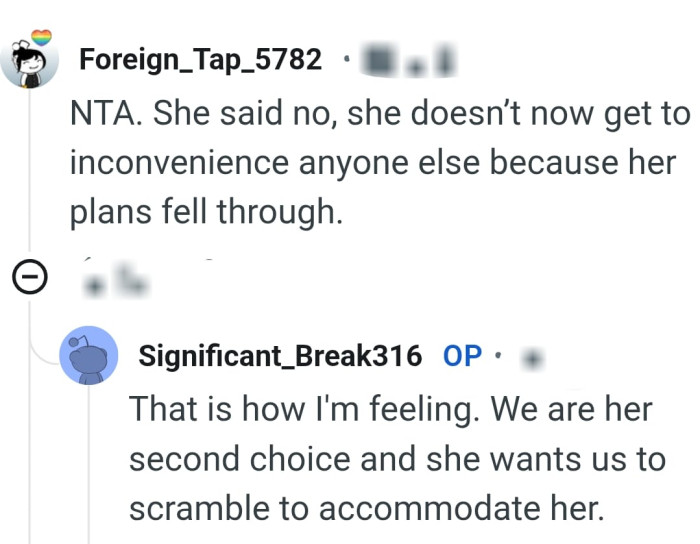The image size is (700, 544).
Task: Click the "second choice and she wants" line
Action: point(397,459)
